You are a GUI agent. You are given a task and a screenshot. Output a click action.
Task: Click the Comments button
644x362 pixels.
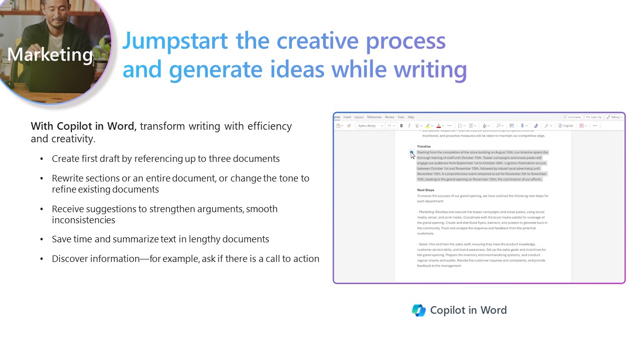pos(572,117)
